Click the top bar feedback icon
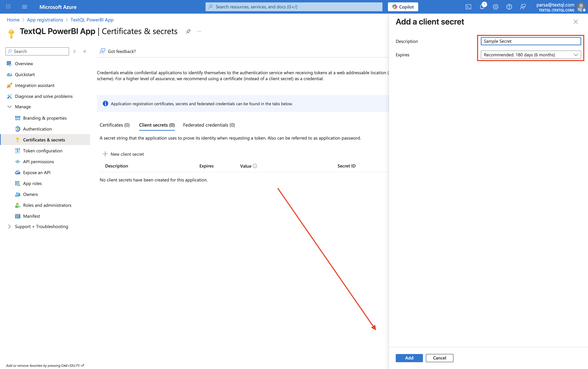The height and width of the screenshot is (369, 588). 523,7
